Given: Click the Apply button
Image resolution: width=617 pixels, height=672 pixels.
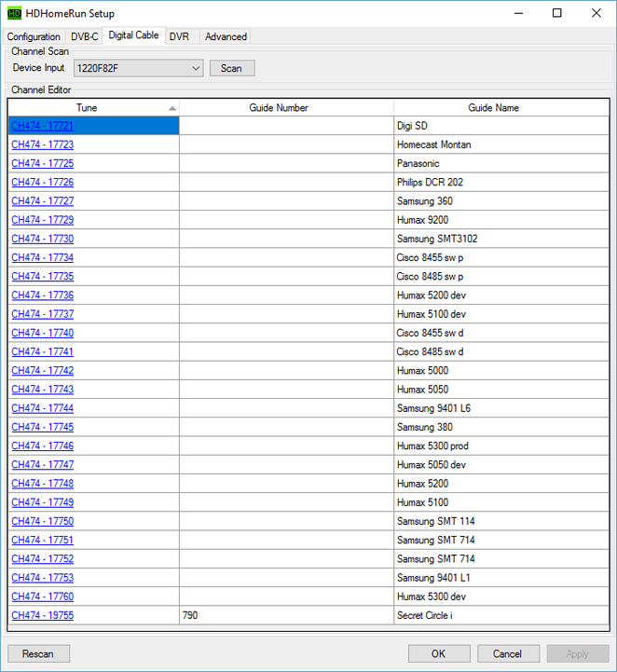Looking at the screenshot, I should pos(578,653).
